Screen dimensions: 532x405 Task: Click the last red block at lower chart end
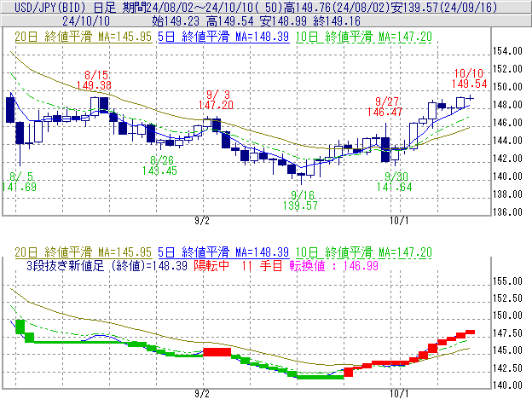tap(470, 333)
